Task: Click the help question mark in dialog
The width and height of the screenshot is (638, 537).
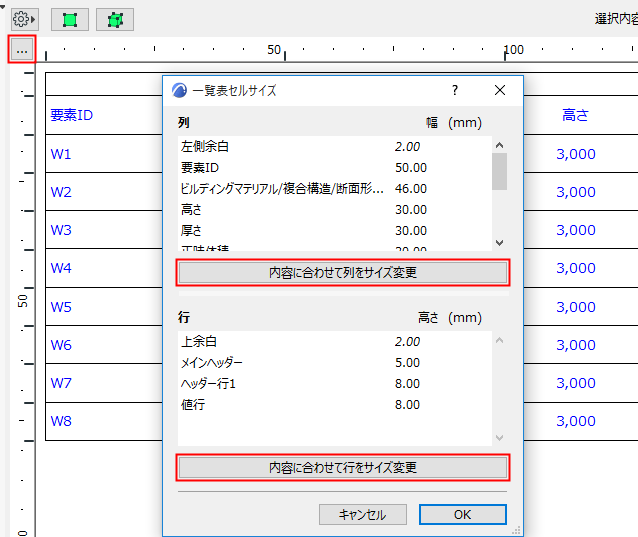Action: pos(455,90)
